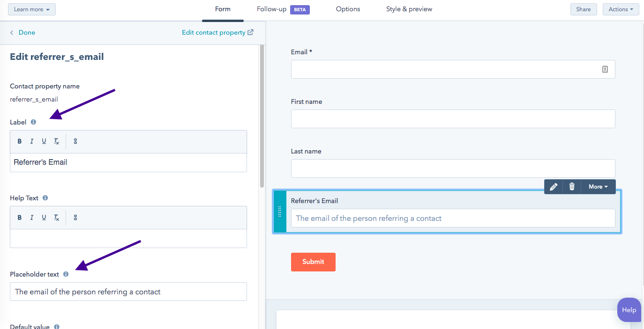This screenshot has height=329, width=644.
Task: Open the More dropdown on selected field
Action: (x=598, y=187)
